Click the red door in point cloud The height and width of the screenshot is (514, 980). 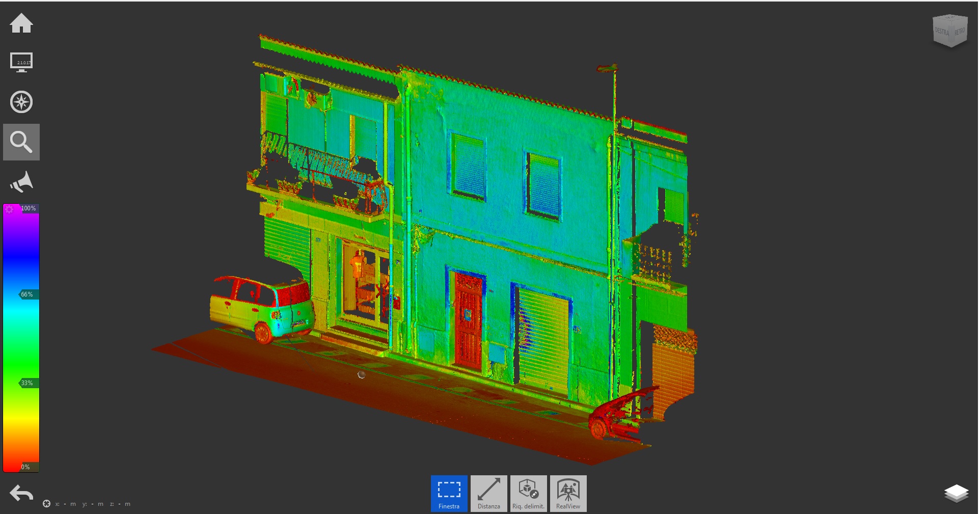468,320
